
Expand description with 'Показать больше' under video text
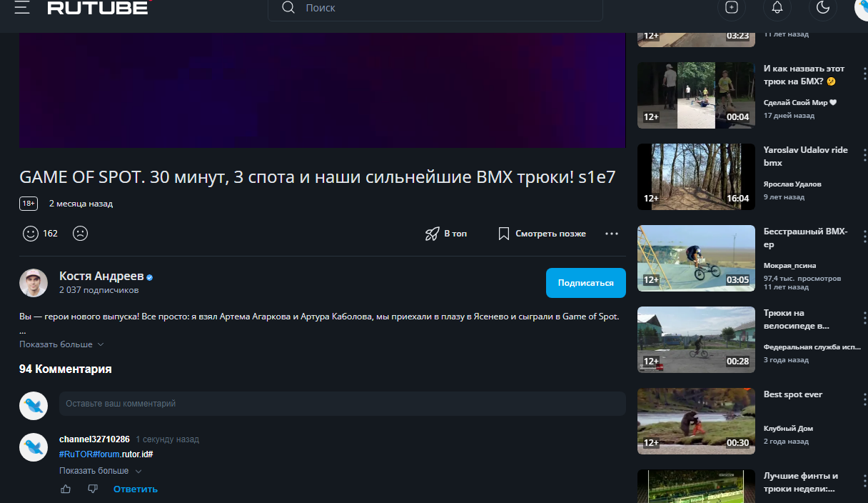pos(61,344)
